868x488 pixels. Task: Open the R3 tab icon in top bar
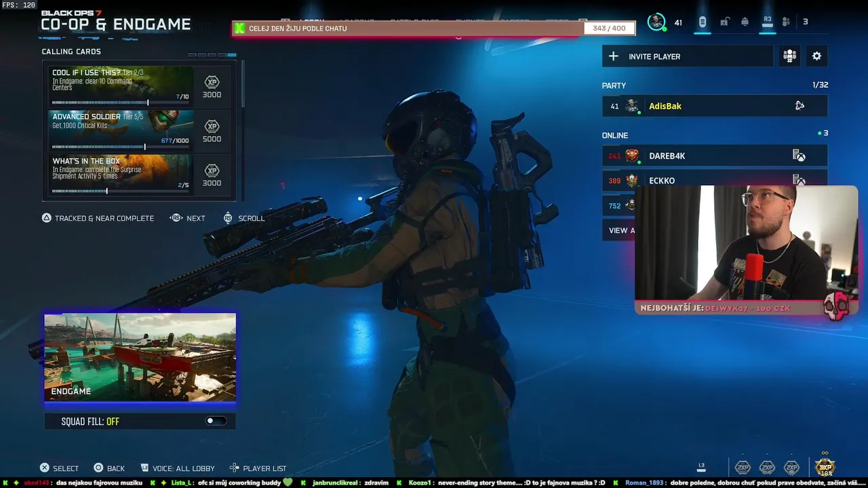[x=768, y=21]
